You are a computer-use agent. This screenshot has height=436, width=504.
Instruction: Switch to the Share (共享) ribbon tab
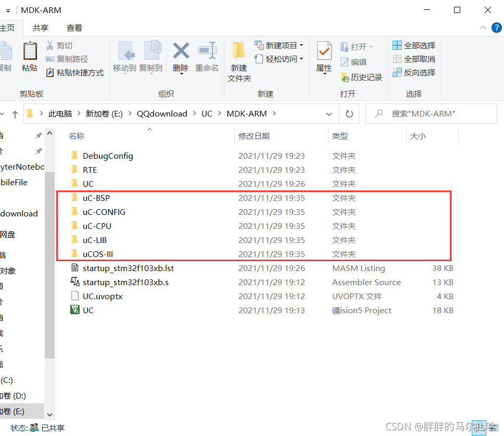[x=41, y=28]
